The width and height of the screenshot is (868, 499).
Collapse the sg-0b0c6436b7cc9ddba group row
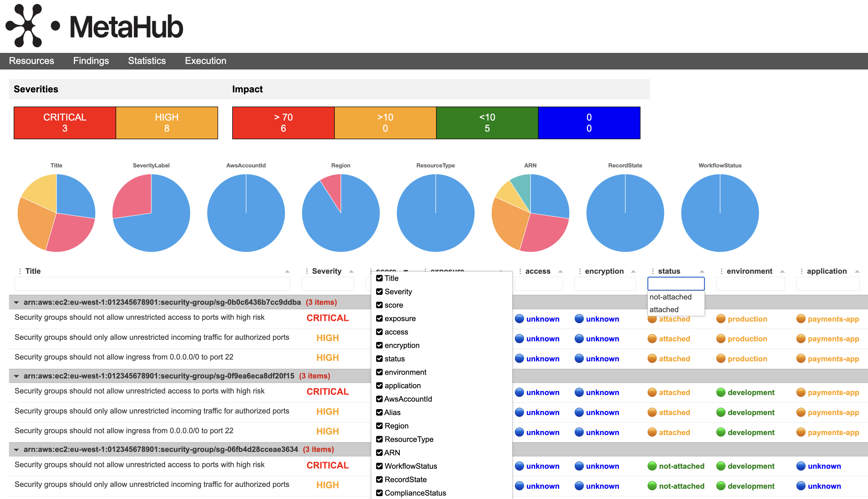(16, 302)
